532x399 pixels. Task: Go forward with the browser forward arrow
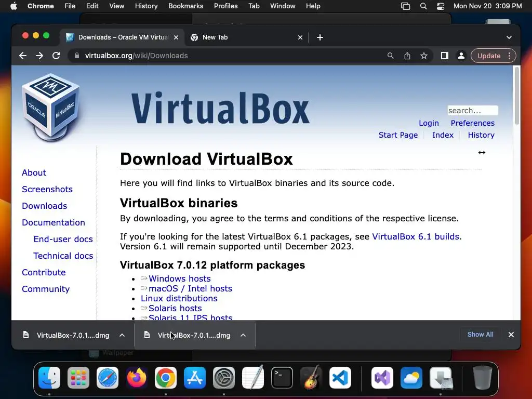click(x=39, y=56)
